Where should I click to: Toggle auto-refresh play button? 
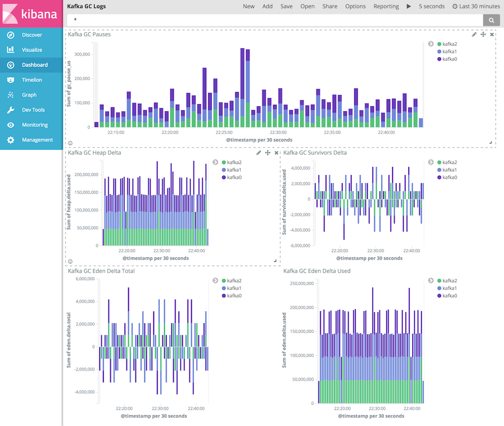[x=409, y=7]
